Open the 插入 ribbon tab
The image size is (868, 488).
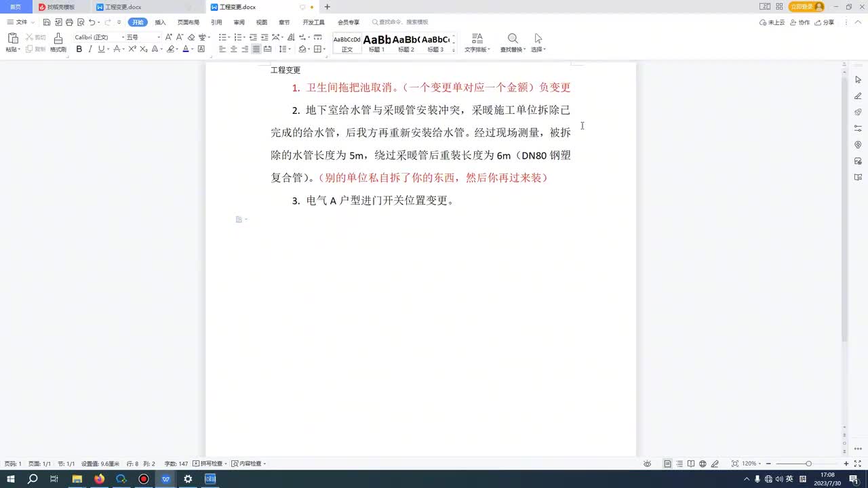point(160,22)
